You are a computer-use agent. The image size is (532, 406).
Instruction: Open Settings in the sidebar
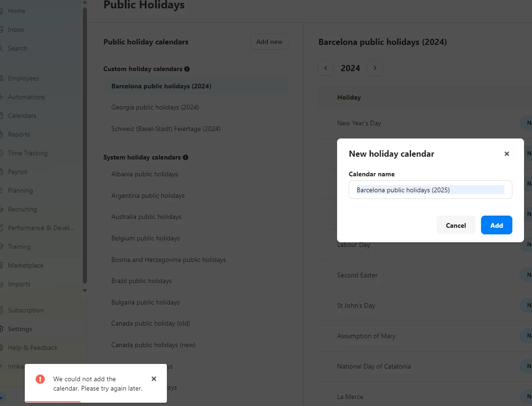(20, 329)
